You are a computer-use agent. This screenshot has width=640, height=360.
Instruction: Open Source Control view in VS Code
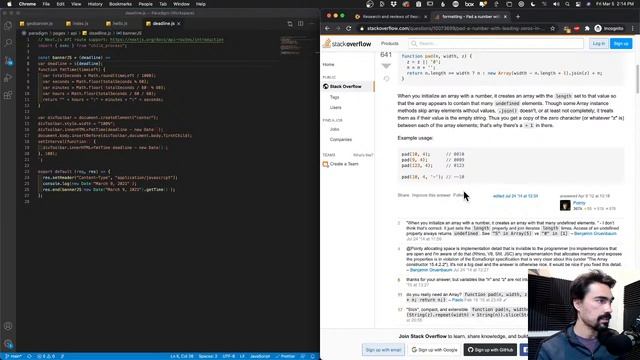tap(8, 60)
